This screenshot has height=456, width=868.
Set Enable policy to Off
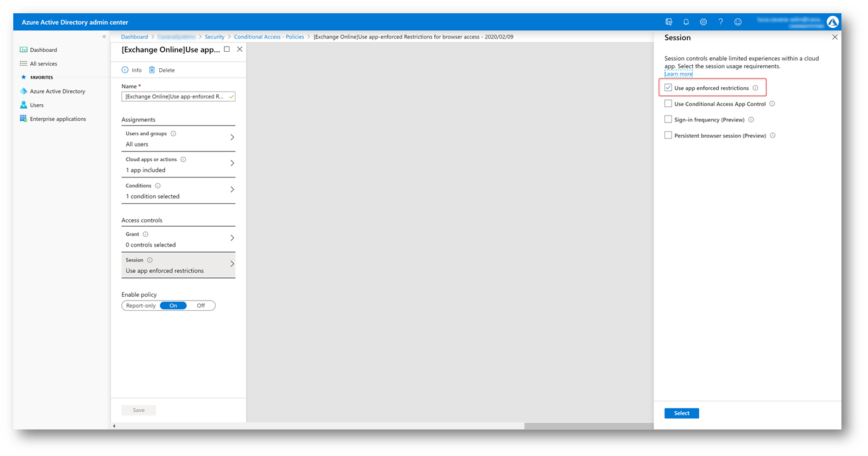click(201, 306)
